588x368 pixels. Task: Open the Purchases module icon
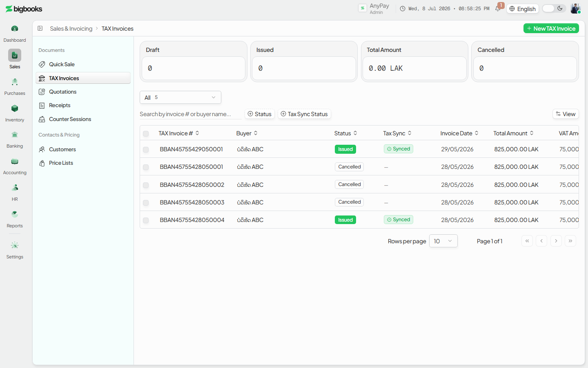[x=15, y=82]
